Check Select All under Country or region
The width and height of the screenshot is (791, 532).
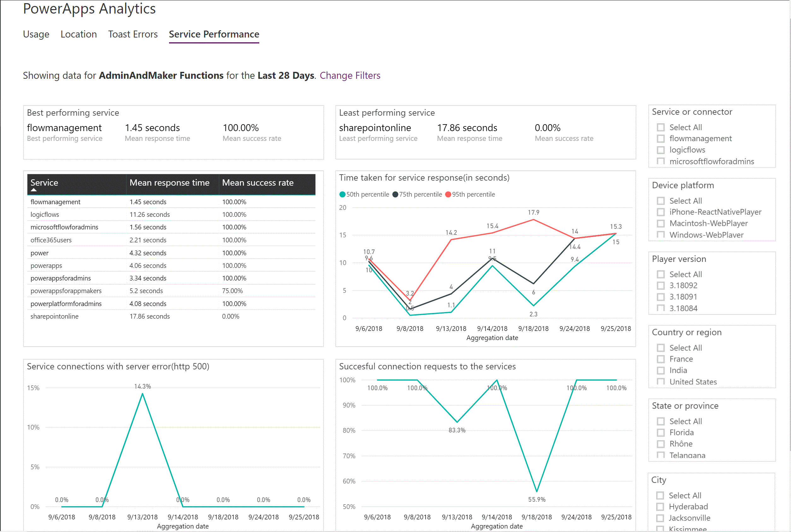[x=660, y=348]
